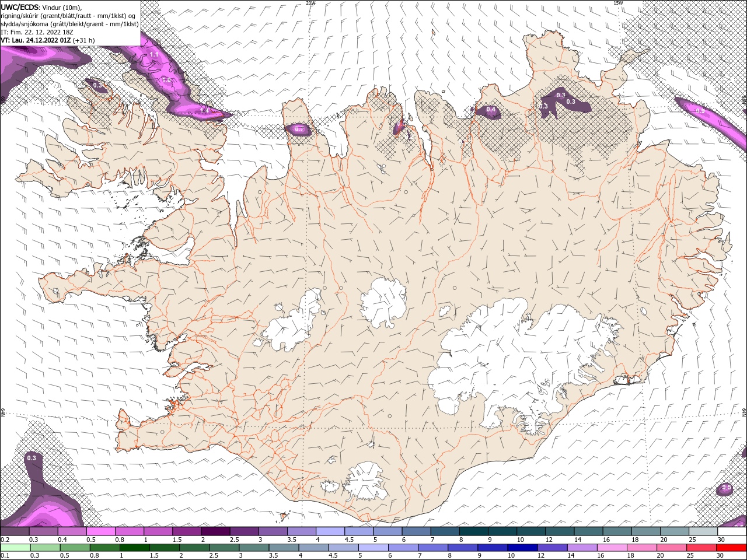Viewport: 747px width, 560px height.
Task: Click the gray-blue 6–7 swatch in upper legend
Action: [x=416, y=531]
